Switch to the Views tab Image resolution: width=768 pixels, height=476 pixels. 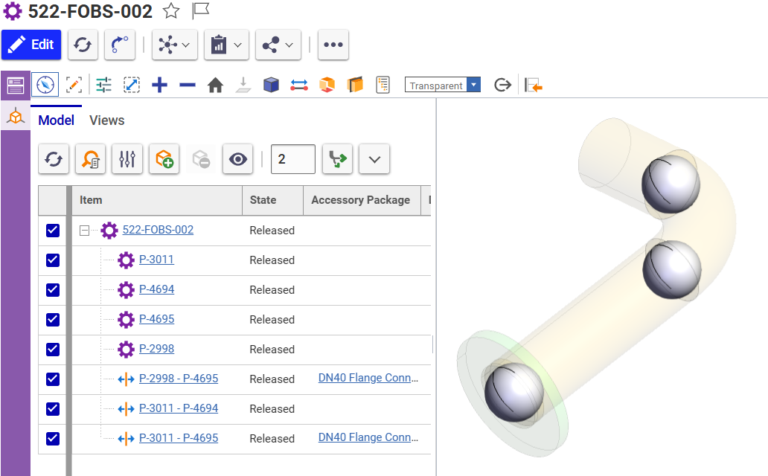click(107, 120)
